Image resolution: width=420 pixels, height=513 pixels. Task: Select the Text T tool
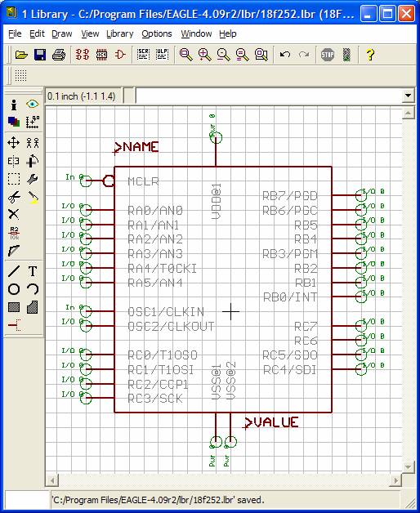click(33, 271)
